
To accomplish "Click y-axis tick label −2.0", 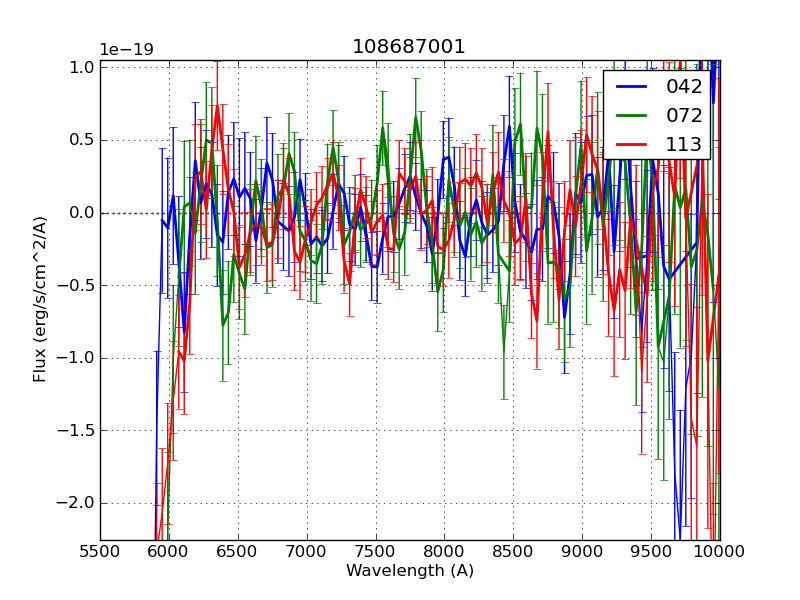I will click(78, 503).
